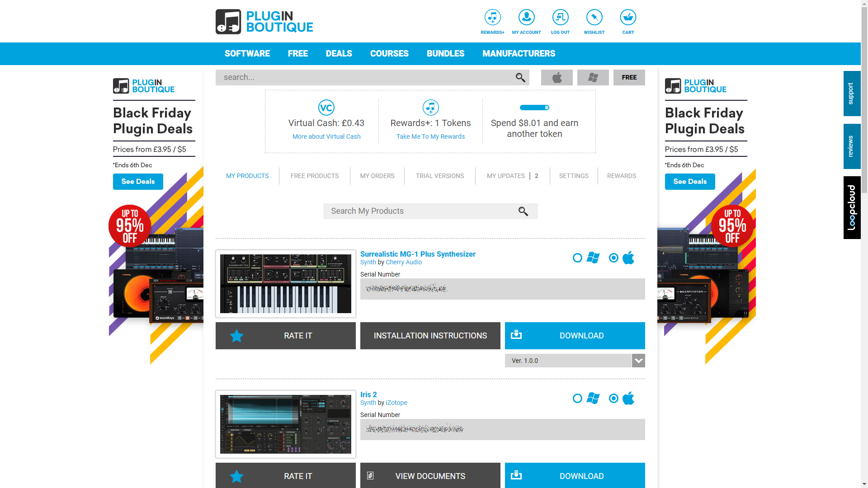The width and height of the screenshot is (868, 488).
Task: Open the iZotope manufacturer link
Action: [x=396, y=403]
